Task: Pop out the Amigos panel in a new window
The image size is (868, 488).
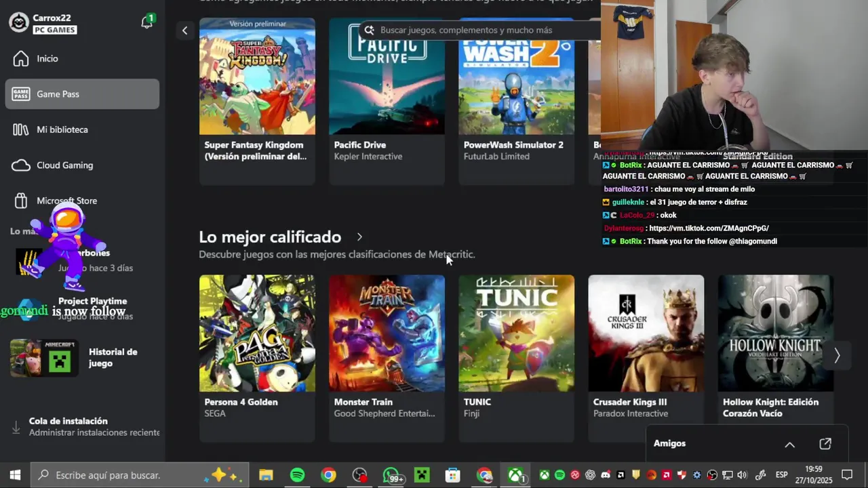Action: point(825,444)
